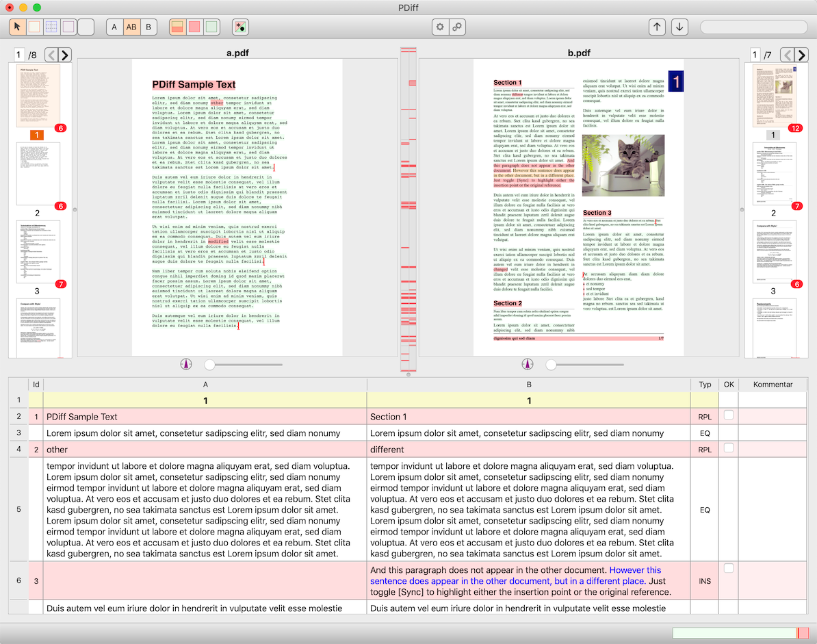
Task: Go to next page of a.pdf
Action: pyautogui.click(x=64, y=55)
